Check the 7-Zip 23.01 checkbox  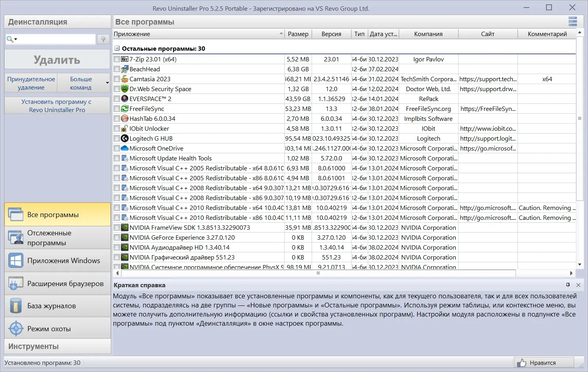point(117,59)
